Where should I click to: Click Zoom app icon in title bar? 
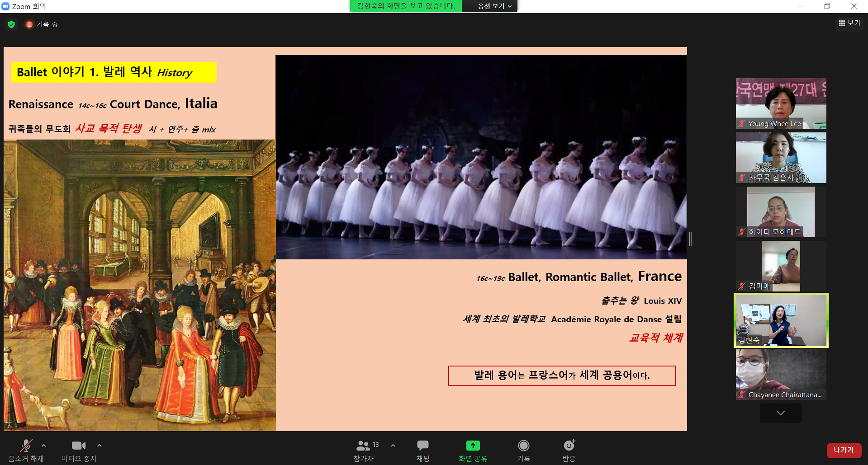click(x=6, y=6)
